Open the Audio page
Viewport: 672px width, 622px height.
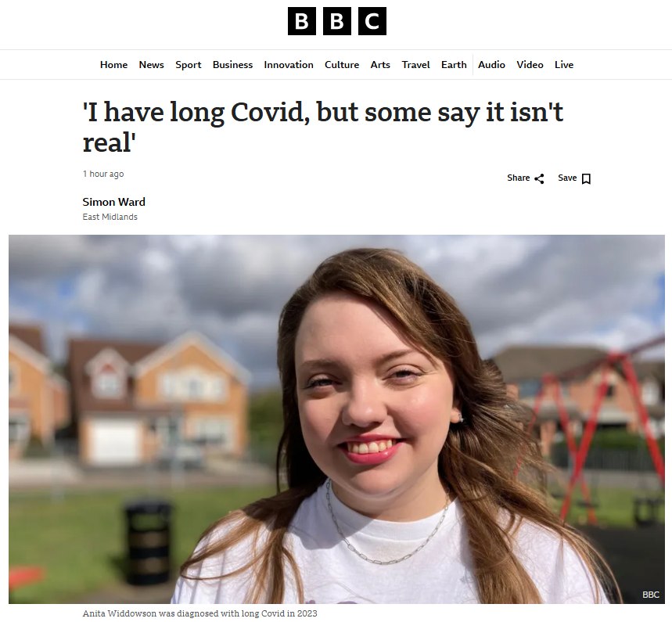coord(491,65)
